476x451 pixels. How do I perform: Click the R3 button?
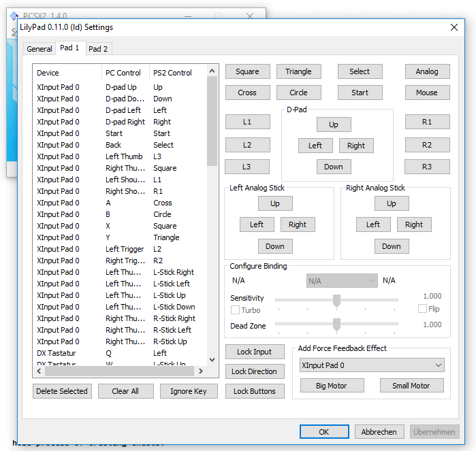(427, 167)
